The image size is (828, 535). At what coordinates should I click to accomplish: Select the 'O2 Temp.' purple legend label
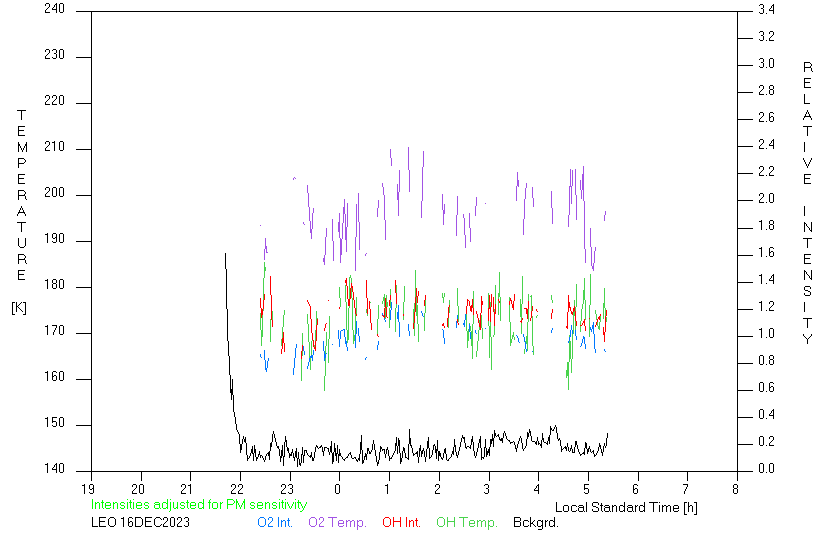[x=337, y=522]
